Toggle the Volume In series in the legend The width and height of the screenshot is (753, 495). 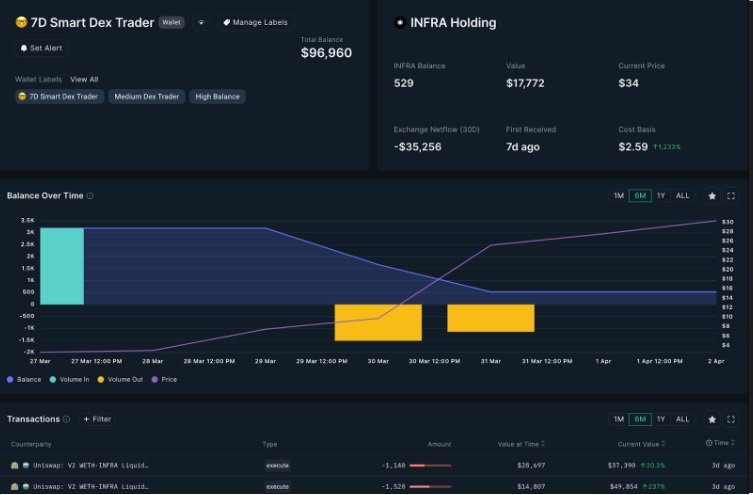tap(70, 380)
